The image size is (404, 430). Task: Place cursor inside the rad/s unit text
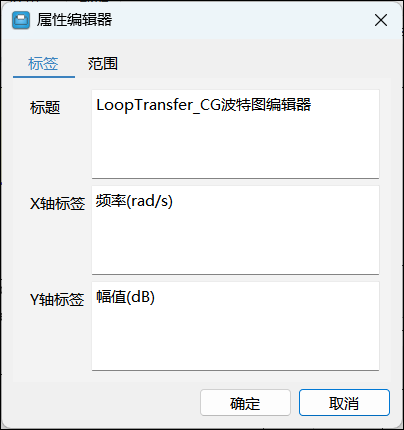[150, 201]
